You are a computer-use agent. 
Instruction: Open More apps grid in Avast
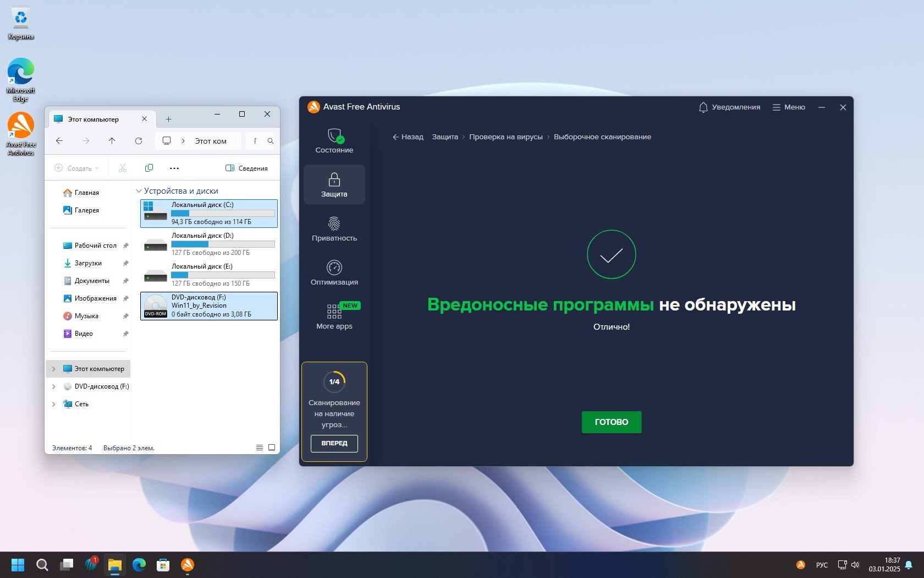[334, 312]
